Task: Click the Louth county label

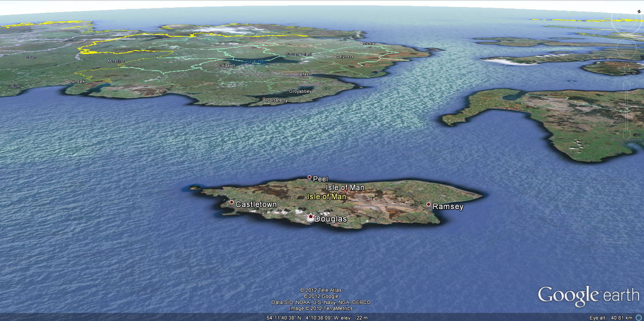Action: click(x=15, y=86)
